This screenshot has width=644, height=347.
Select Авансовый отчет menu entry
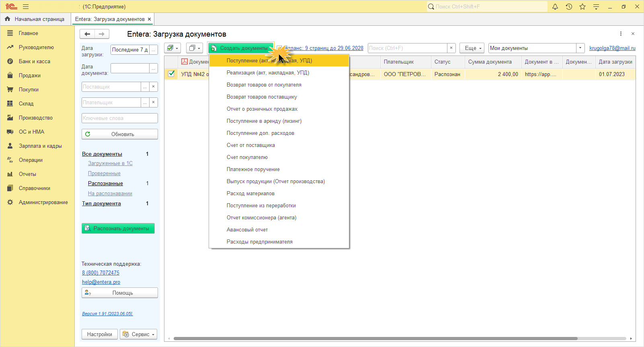pyautogui.click(x=279, y=230)
